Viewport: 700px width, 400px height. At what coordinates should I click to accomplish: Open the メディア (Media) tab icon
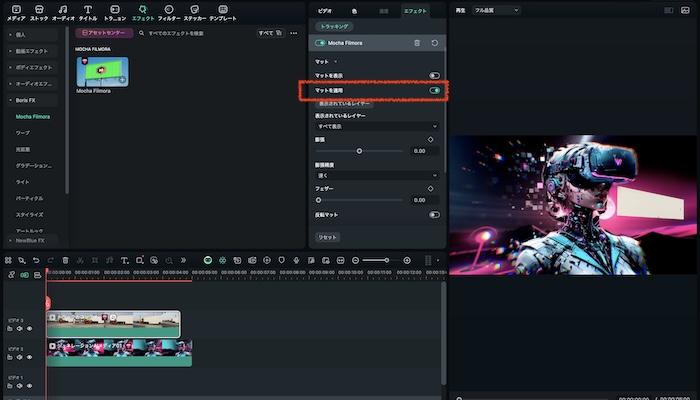[x=16, y=10]
